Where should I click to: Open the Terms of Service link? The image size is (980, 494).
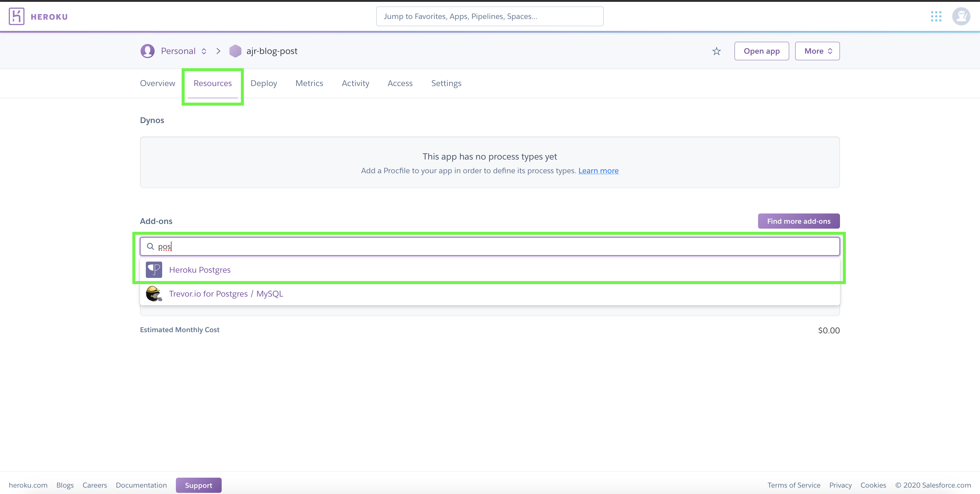(x=794, y=485)
